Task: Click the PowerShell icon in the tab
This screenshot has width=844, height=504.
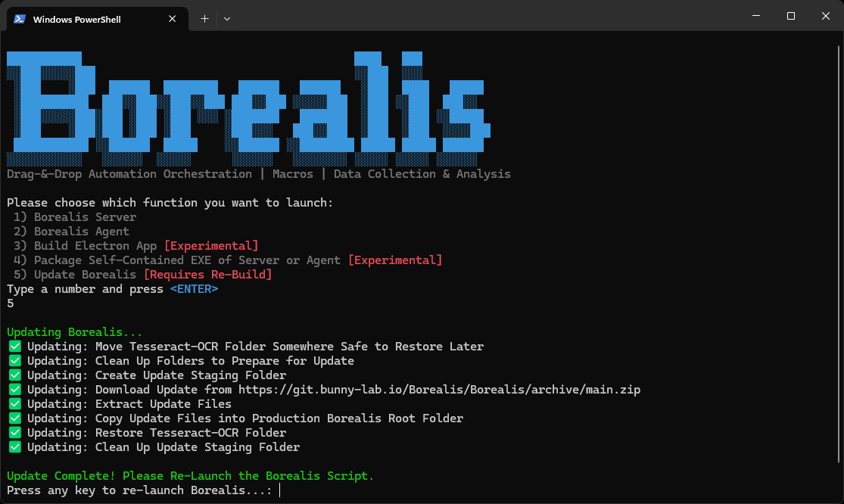Action: [20, 19]
